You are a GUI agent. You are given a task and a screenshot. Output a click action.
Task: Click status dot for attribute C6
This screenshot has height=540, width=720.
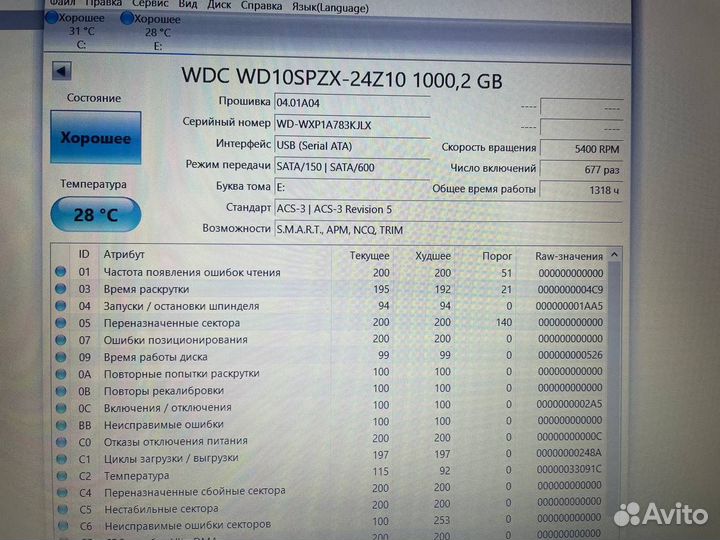coord(62,525)
